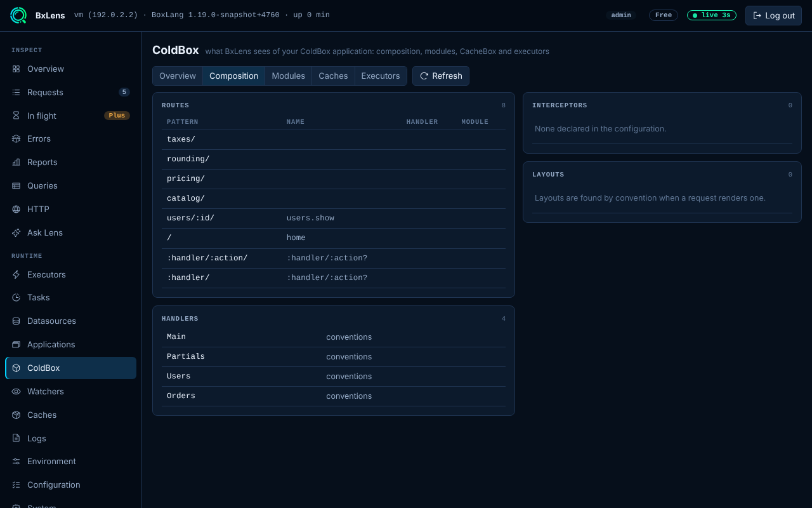Refresh the ColdBox composition data
The height and width of the screenshot is (508, 812).
(x=441, y=76)
